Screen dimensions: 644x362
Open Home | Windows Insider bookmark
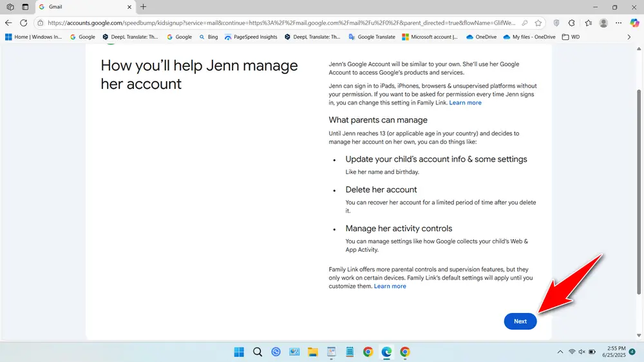(33, 37)
